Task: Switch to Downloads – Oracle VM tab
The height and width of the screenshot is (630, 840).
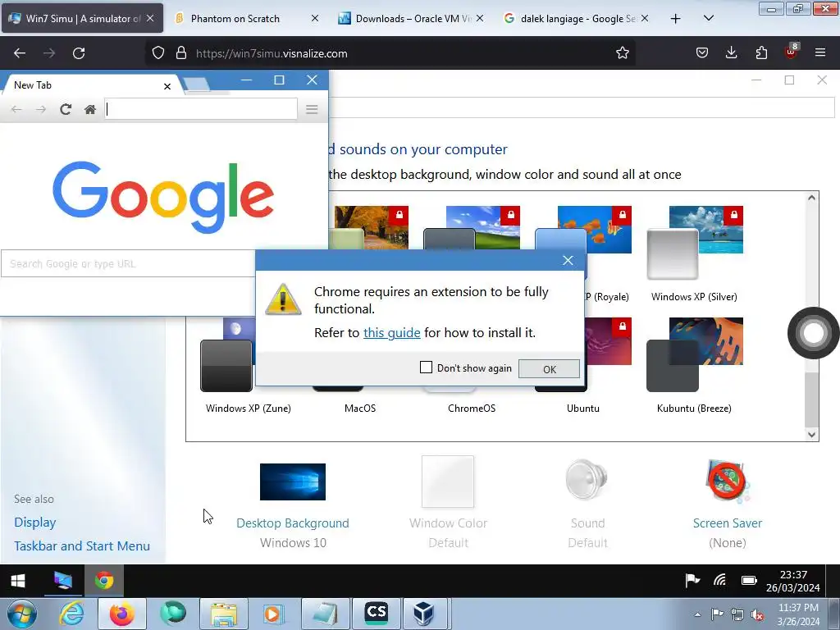Action: pos(411,19)
